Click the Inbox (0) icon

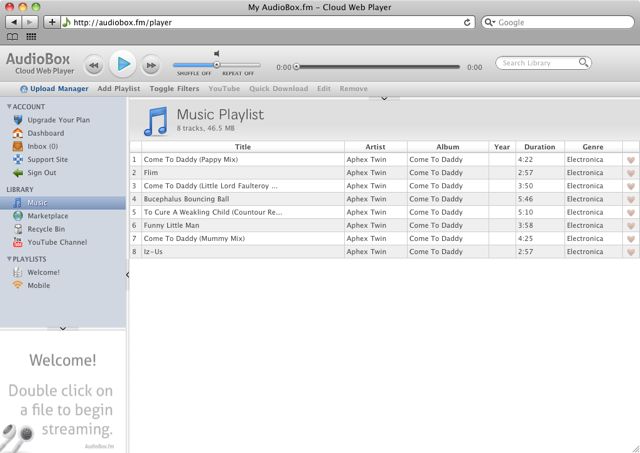point(18,146)
